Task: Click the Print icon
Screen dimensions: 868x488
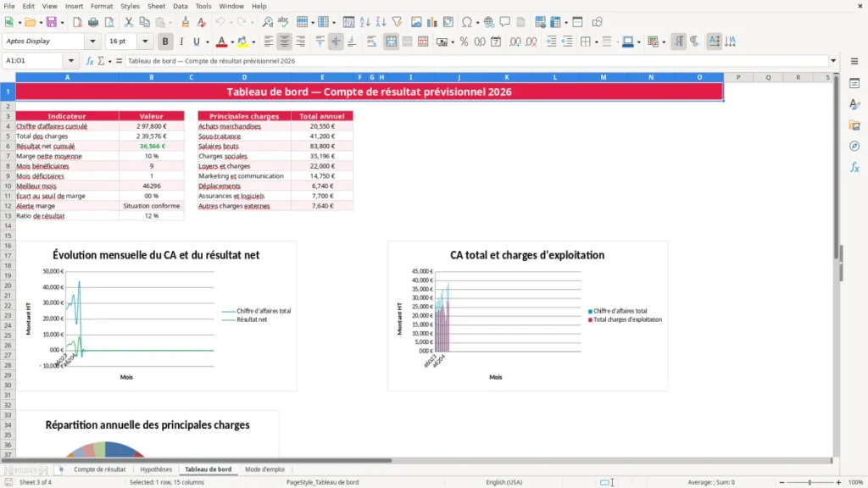Action: 93,22
